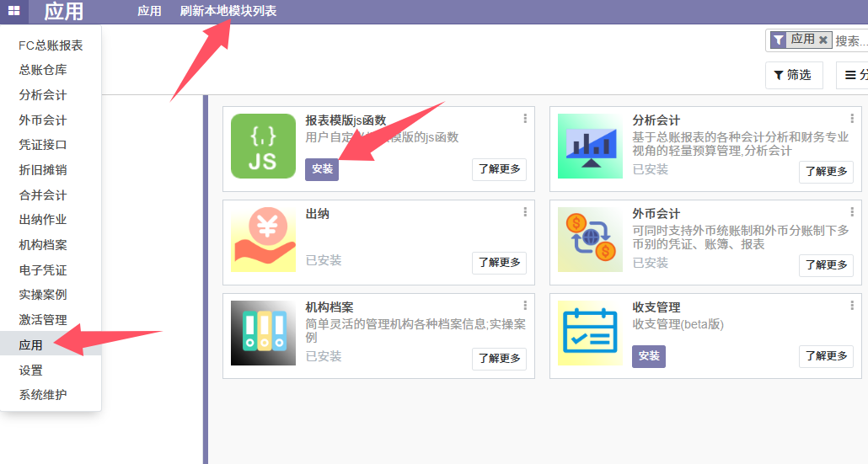Open 系统维护 from the menu
Viewport: 868px width, 464px height.
43,395
